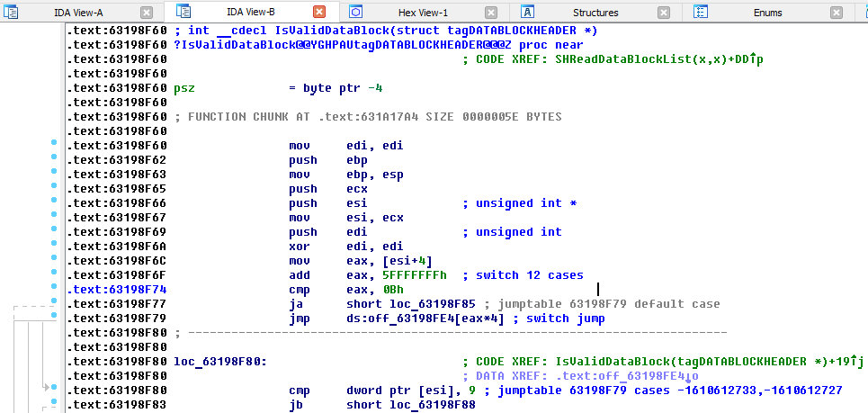The image size is (868, 413).
Task: Close the Structures tab
Action: pos(664,13)
